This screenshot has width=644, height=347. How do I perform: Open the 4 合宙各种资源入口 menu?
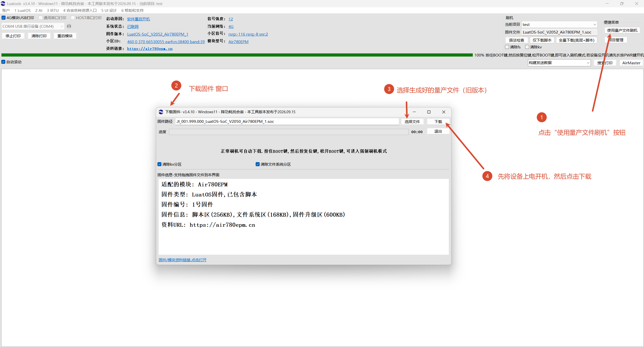click(80, 10)
